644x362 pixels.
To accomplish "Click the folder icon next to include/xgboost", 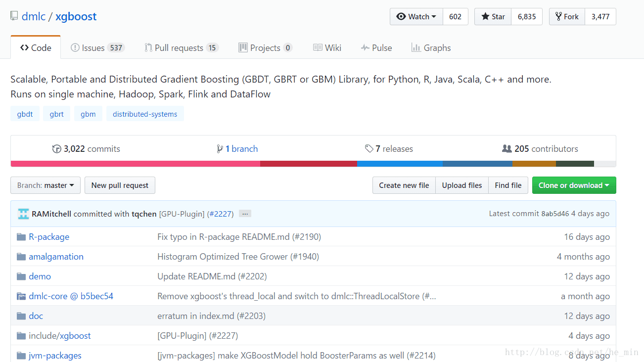I will click(21, 336).
